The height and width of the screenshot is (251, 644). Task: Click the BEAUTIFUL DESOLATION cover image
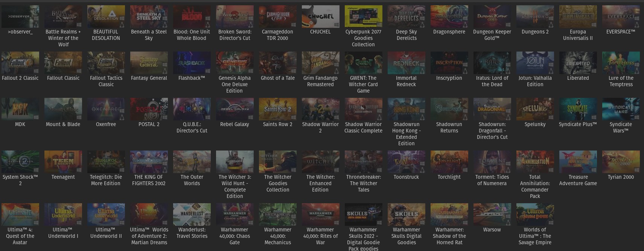click(106, 17)
